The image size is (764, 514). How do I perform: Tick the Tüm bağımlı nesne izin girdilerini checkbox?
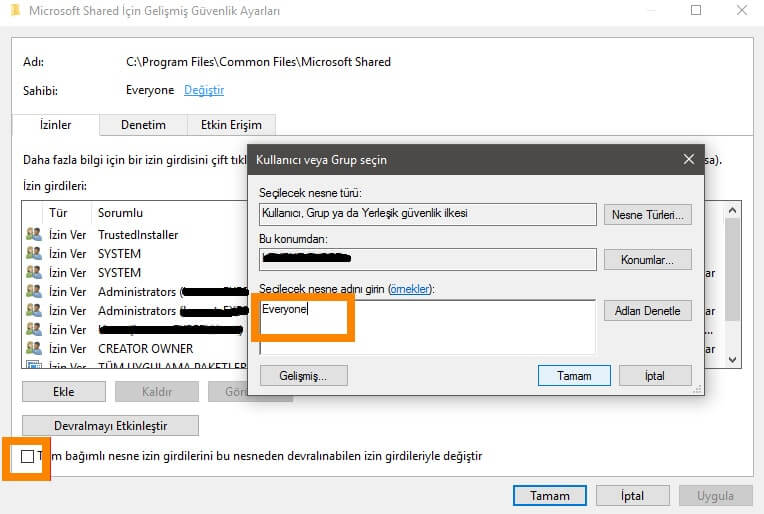(28, 457)
